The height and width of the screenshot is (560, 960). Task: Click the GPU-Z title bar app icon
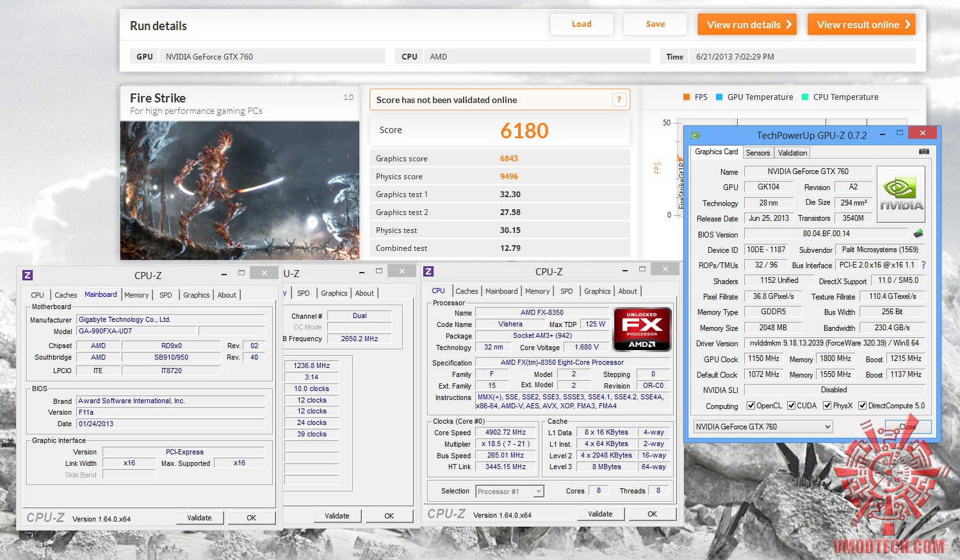(696, 135)
